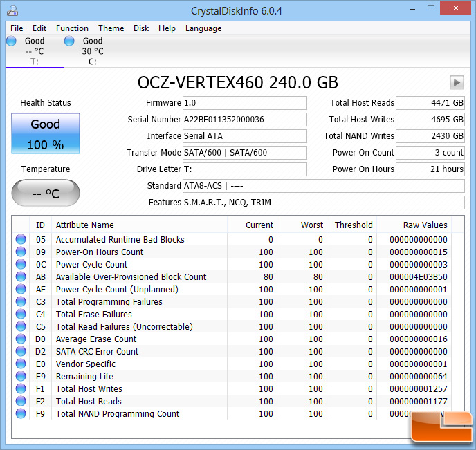
Task: Click the CrystalDiskInfo title bar app icon
Action: [x=12, y=10]
